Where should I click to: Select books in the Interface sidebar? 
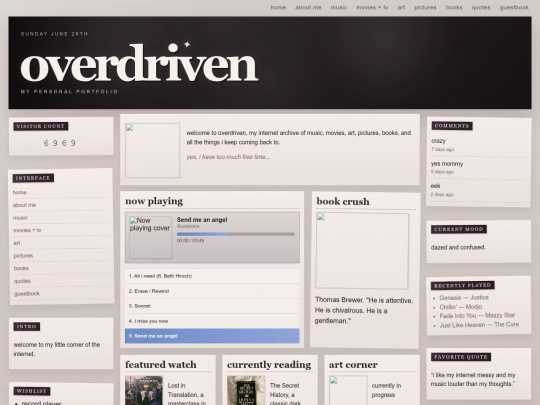(21, 268)
